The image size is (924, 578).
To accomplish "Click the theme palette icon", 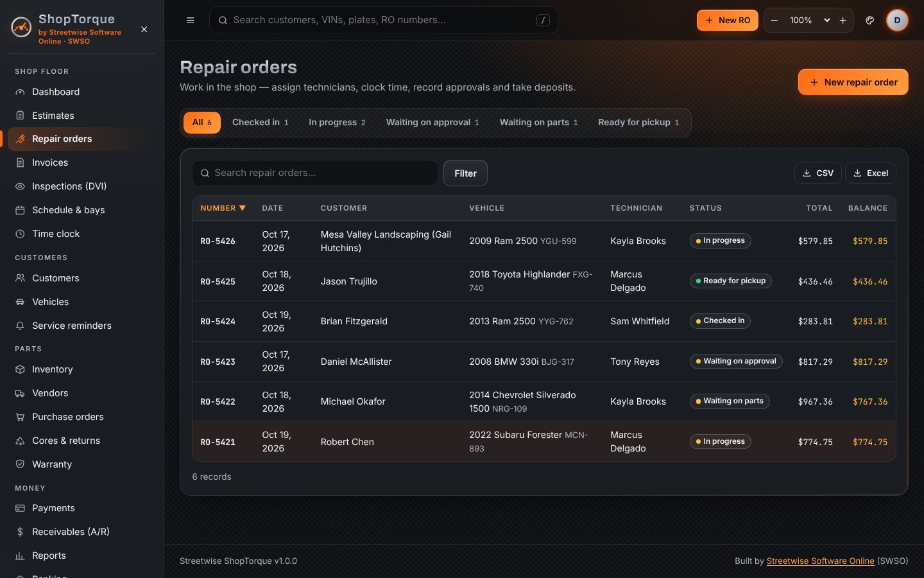I will pos(869,20).
